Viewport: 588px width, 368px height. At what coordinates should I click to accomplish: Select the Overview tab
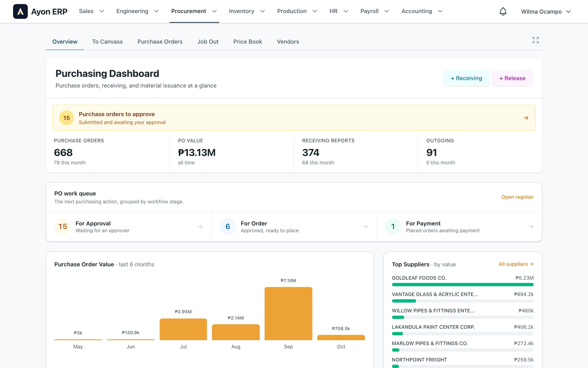pos(65,42)
